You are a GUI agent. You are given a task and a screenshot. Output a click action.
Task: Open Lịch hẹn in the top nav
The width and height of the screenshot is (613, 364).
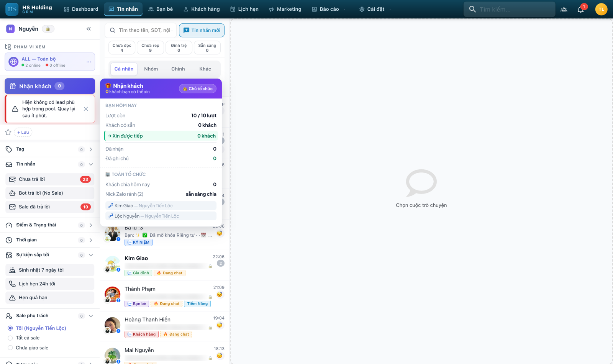[244, 9]
